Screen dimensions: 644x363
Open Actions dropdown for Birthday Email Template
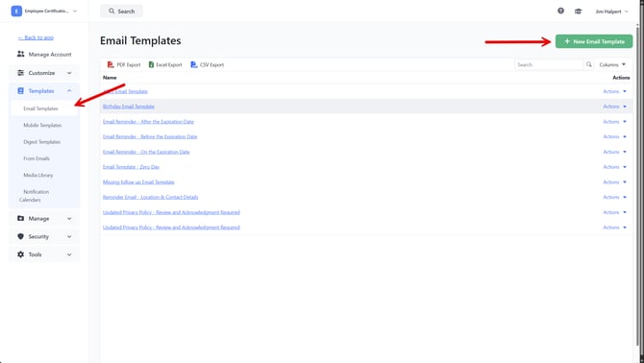coord(614,107)
